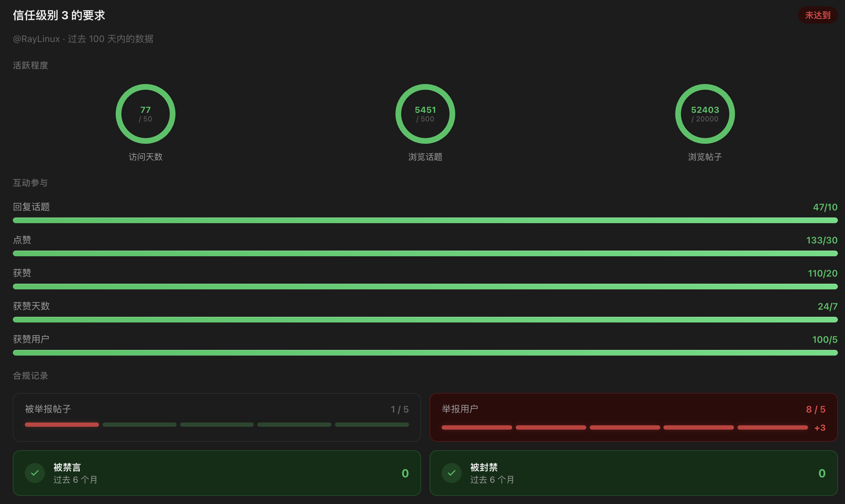The image size is (845, 504).
Task: Click the 1 / 5 count on 被举报帖子
Action: (399, 409)
